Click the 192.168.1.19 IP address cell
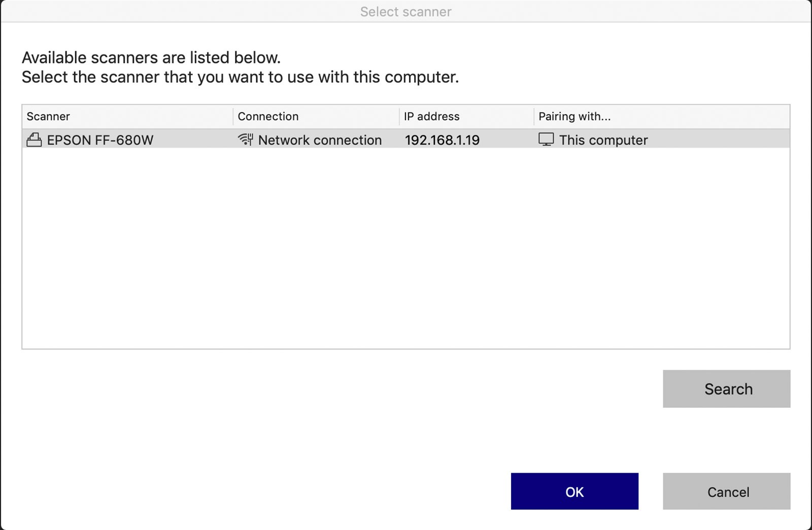This screenshot has height=530, width=812. [x=442, y=140]
